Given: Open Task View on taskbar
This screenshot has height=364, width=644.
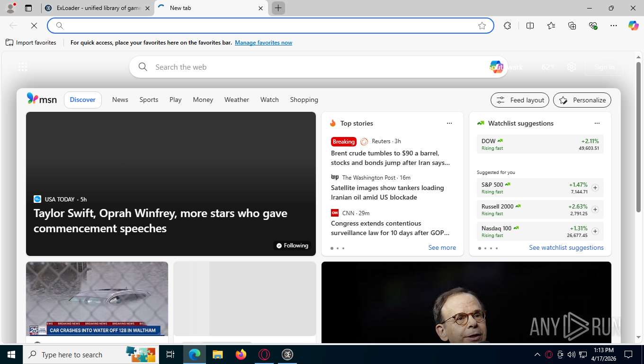Looking at the screenshot, I should (170, 355).
